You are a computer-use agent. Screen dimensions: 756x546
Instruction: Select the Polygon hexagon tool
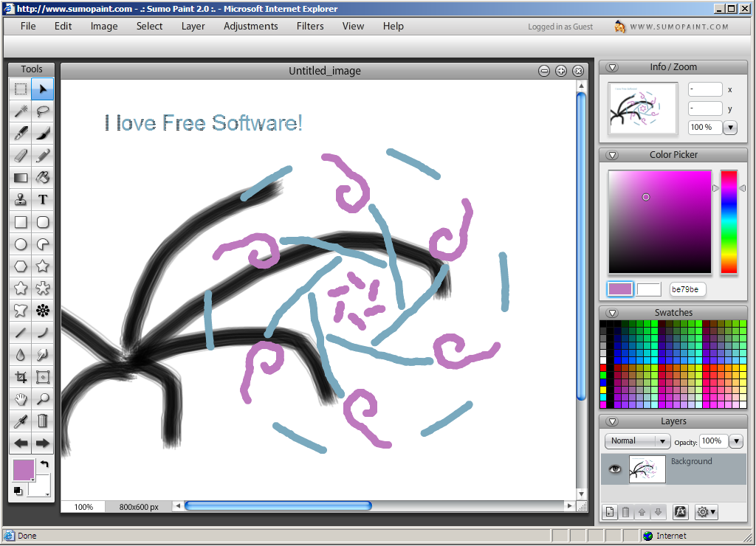20,266
